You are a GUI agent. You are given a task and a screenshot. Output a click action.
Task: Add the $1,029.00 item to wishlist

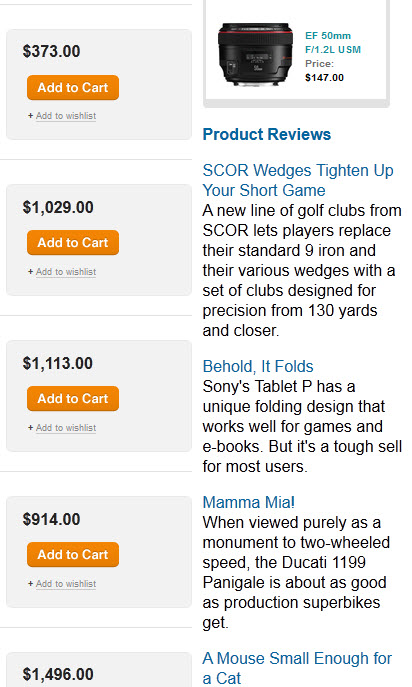click(66, 272)
